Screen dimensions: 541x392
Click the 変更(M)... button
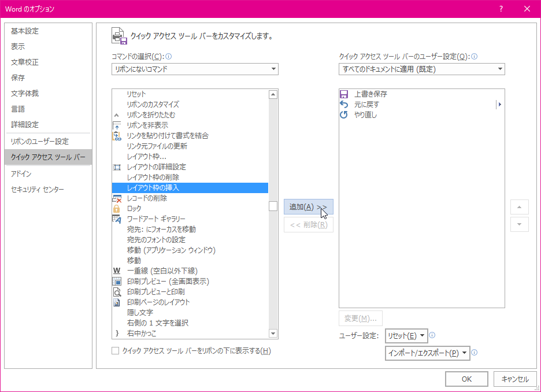(x=361, y=318)
